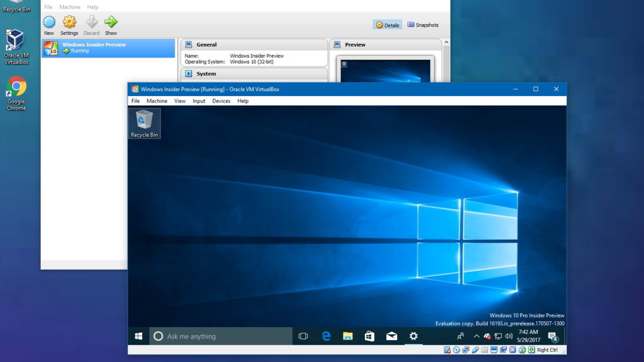Toggle the Details view button
644x362 pixels.
click(387, 25)
